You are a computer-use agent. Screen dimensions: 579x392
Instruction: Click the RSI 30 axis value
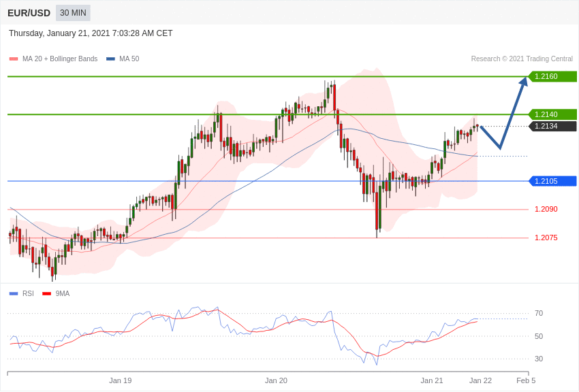(539, 359)
